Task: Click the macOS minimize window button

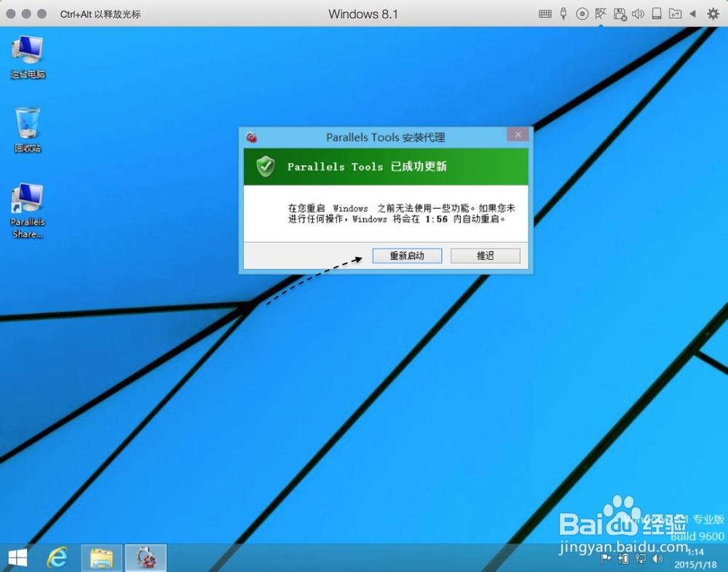Action: 26,14
